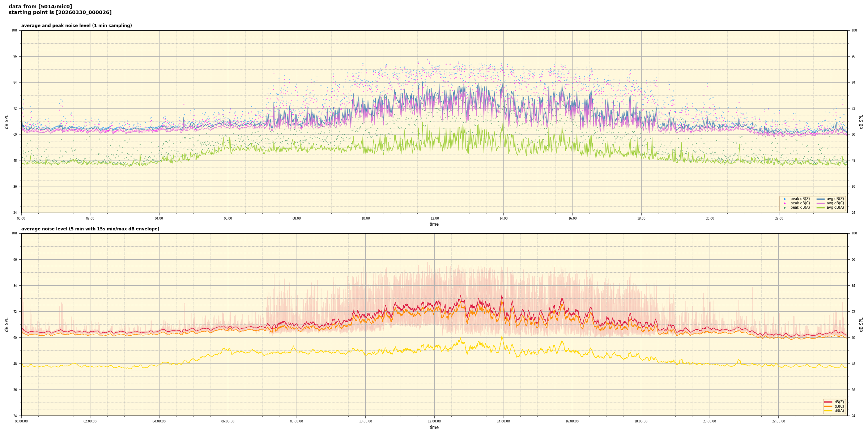Click the top chart title about peak noise

click(76, 26)
